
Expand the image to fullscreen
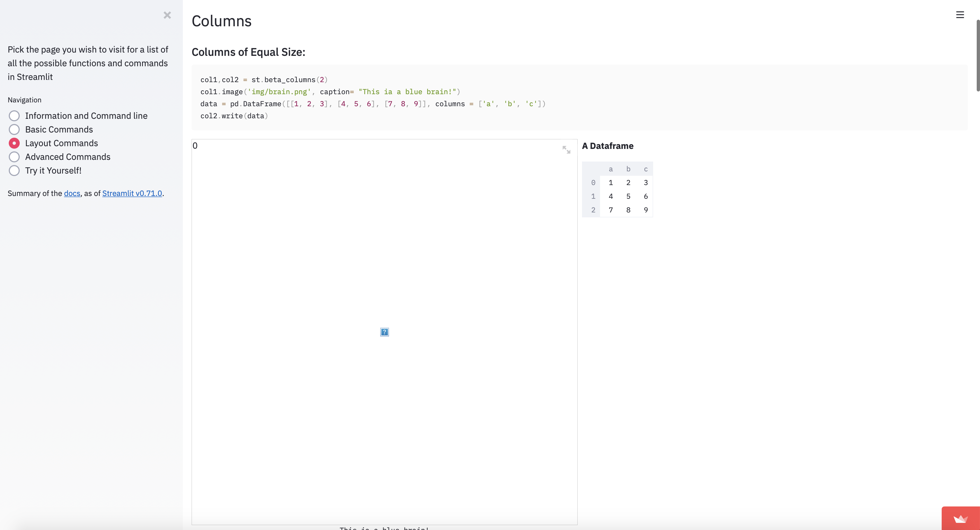566,149
